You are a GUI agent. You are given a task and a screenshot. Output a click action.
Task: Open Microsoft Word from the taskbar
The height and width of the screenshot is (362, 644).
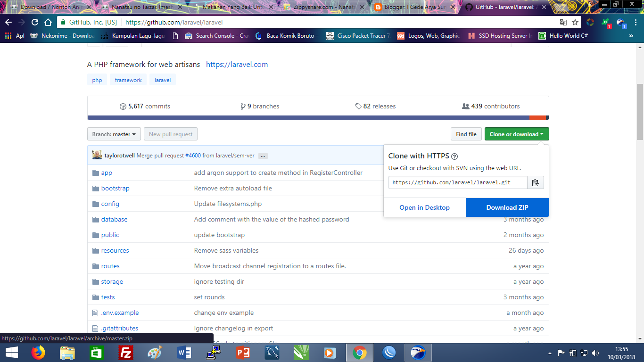coord(184,353)
